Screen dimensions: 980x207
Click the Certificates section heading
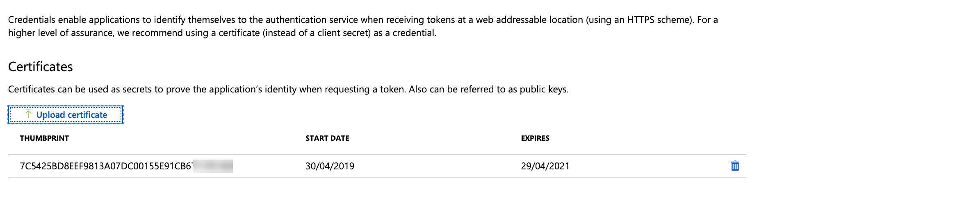coord(41,67)
